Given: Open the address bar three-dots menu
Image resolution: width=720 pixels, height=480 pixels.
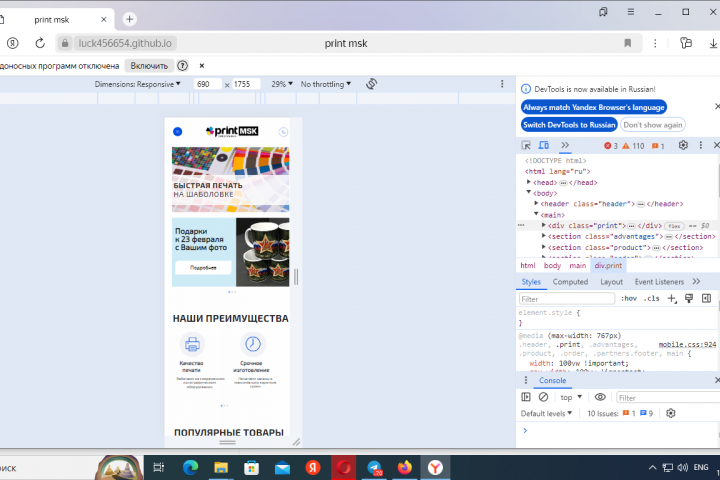Looking at the screenshot, I should [x=655, y=43].
